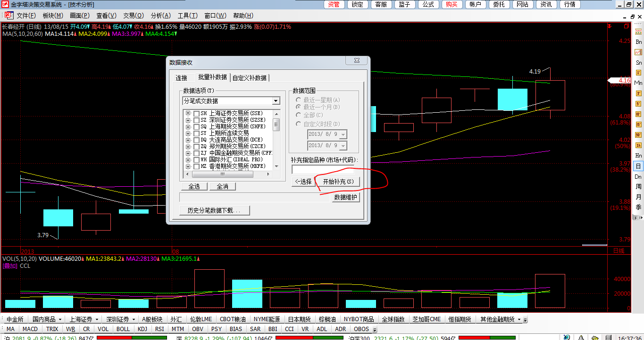Tick the SZ 深圳证券交易所 checkbox
This screenshot has height=340, width=644.
(x=196, y=120)
